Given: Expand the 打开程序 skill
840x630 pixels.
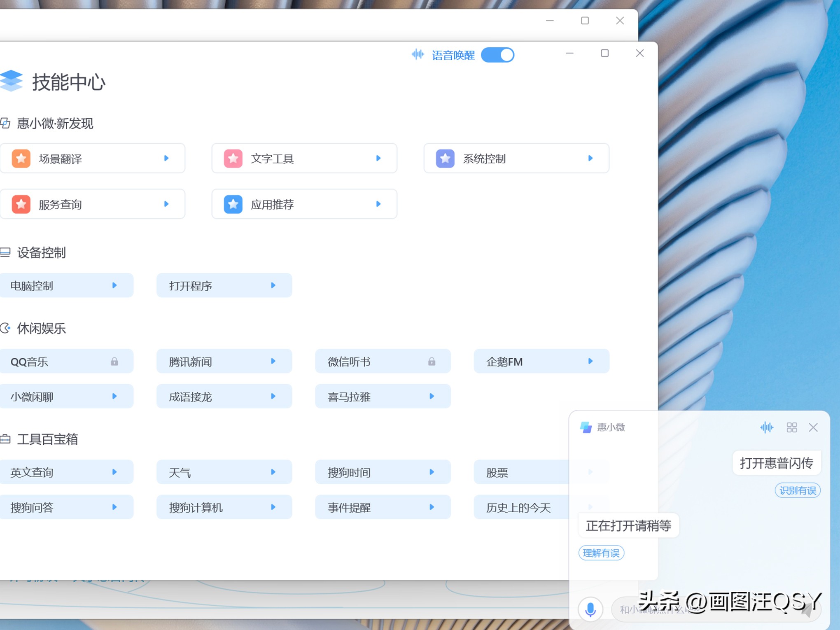Looking at the screenshot, I should [x=273, y=285].
